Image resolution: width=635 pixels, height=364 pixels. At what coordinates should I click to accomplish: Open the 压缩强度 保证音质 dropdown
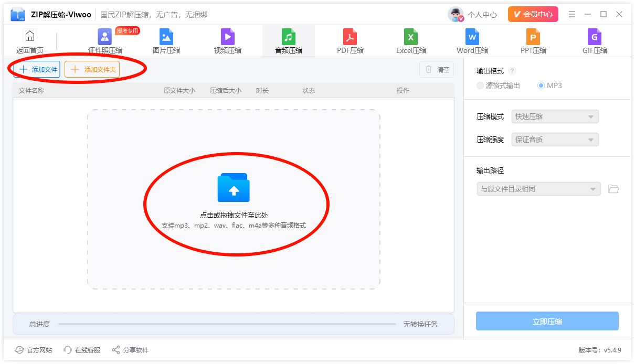tap(555, 140)
